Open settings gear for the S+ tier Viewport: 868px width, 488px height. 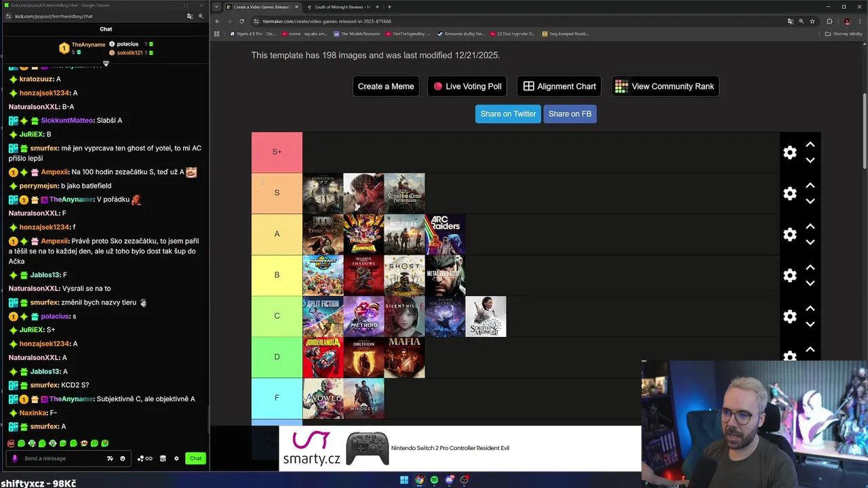click(x=790, y=152)
